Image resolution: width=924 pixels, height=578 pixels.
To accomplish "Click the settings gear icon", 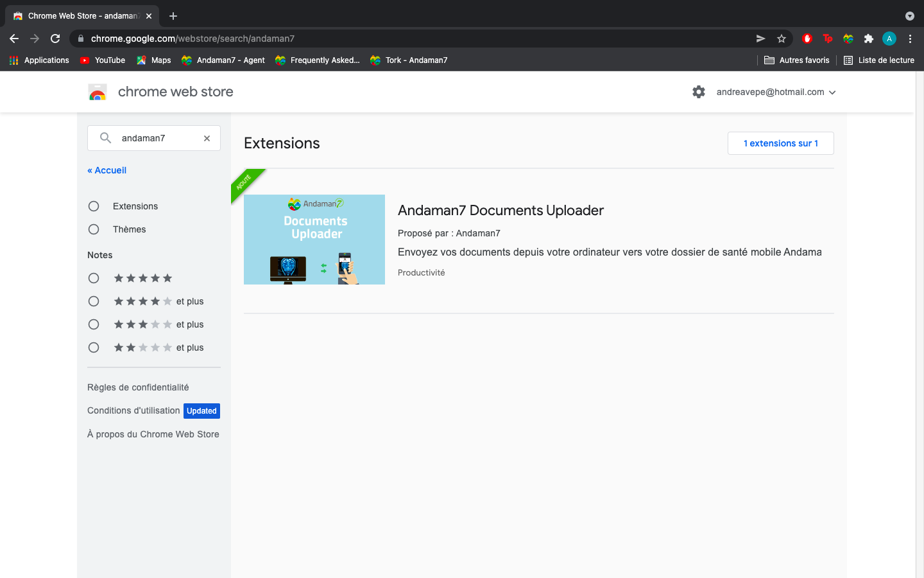I will click(699, 92).
